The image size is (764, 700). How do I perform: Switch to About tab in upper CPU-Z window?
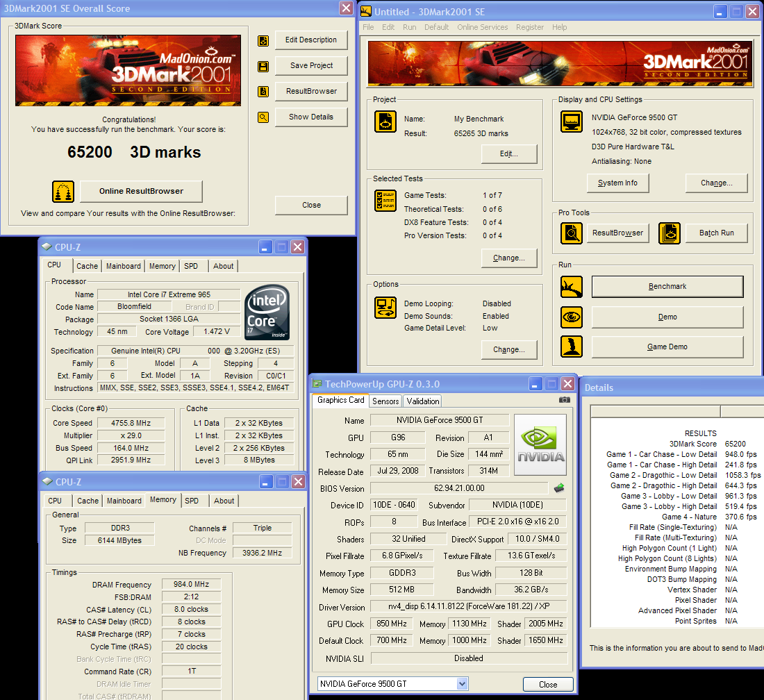tap(223, 266)
